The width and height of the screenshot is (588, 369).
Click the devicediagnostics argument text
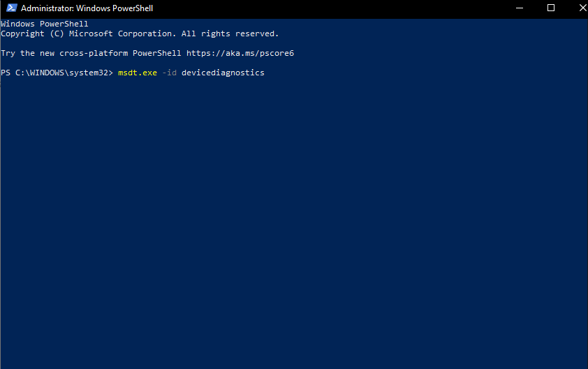click(x=223, y=73)
